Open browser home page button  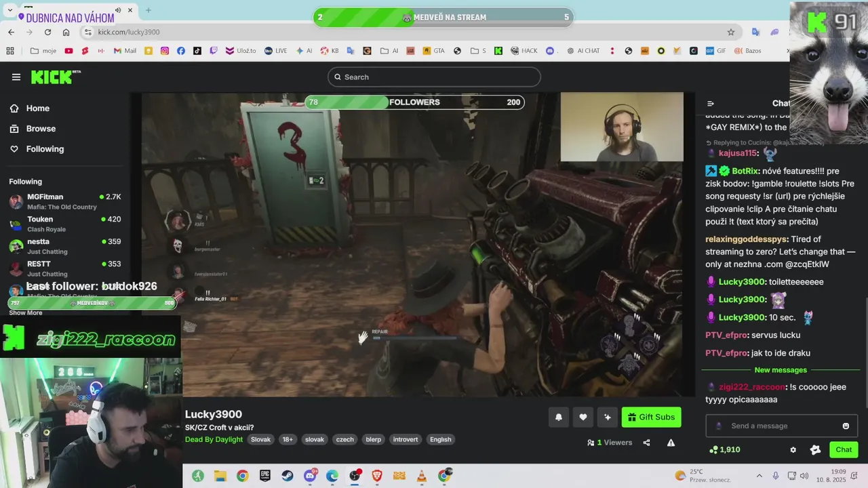(x=66, y=32)
